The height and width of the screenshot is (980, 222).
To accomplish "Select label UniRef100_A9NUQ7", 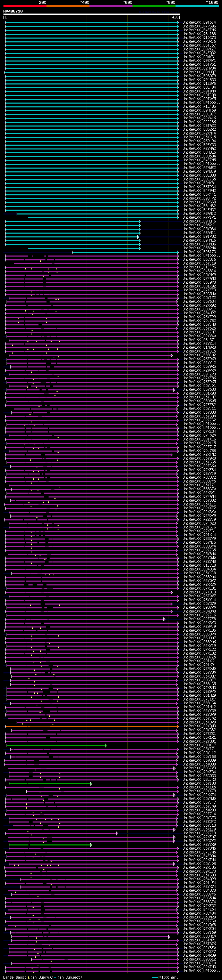I will 199,72.
